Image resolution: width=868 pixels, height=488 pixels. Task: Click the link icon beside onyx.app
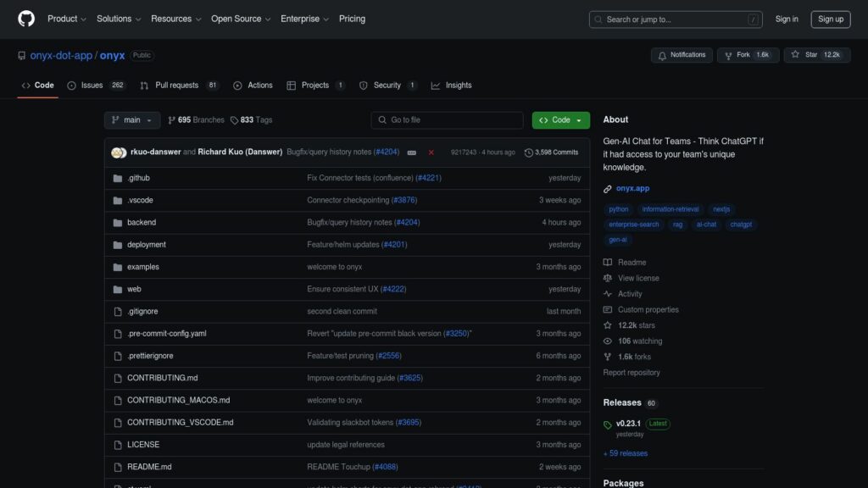click(607, 189)
